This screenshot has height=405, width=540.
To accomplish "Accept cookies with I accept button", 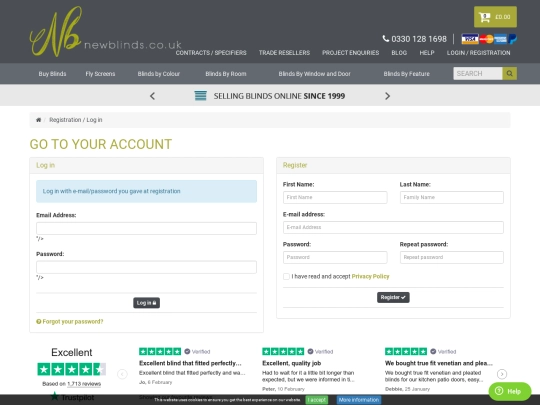I will coord(316,400).
